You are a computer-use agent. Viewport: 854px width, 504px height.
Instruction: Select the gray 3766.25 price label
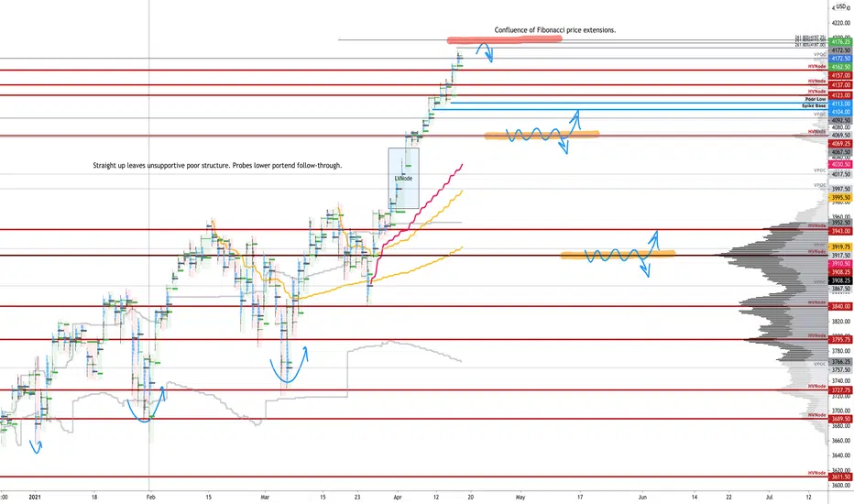840,362
